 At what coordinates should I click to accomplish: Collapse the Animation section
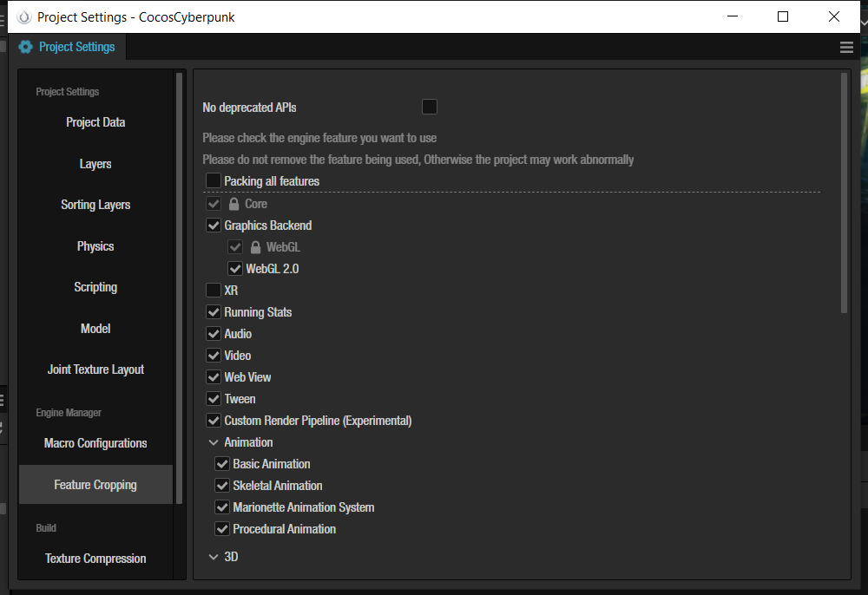pyautogui.click(x=214, y=442)
